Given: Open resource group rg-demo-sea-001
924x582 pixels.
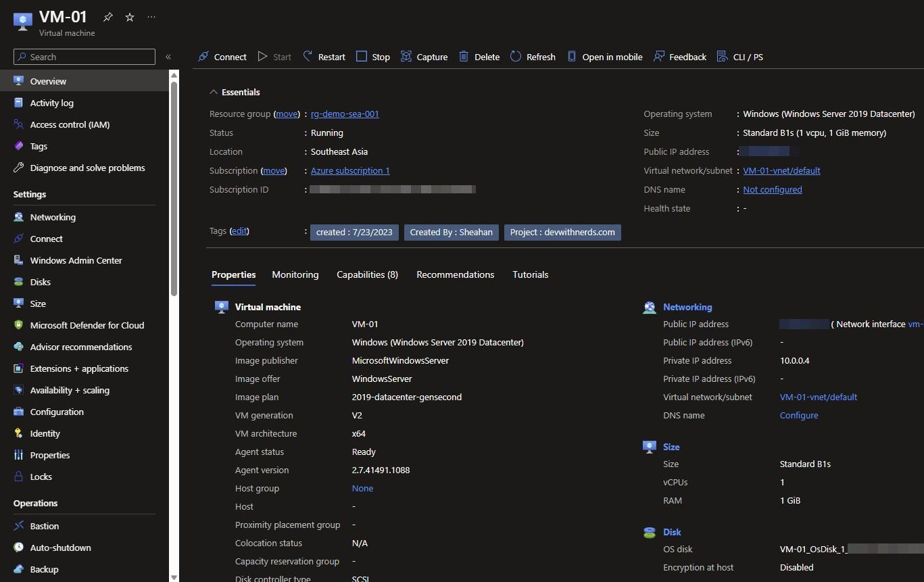Looking at the screenshot, I should (345, 114).
